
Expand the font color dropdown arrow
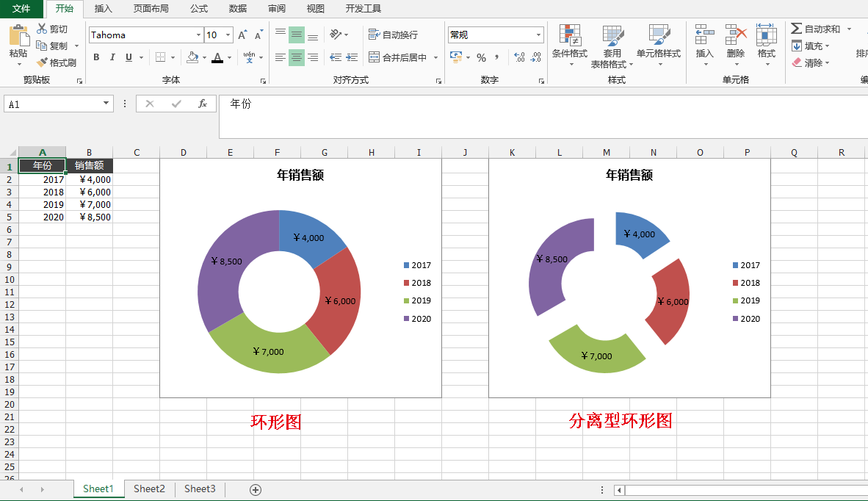230,57
